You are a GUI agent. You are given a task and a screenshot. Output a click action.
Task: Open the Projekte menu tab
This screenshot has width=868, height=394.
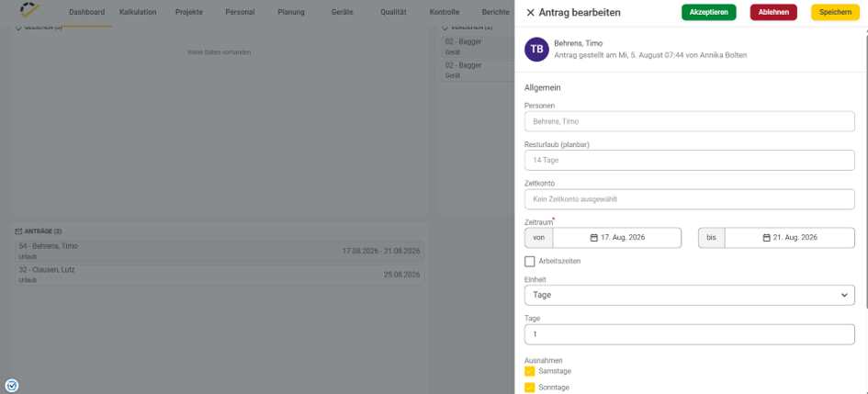(x=189, y=12)
